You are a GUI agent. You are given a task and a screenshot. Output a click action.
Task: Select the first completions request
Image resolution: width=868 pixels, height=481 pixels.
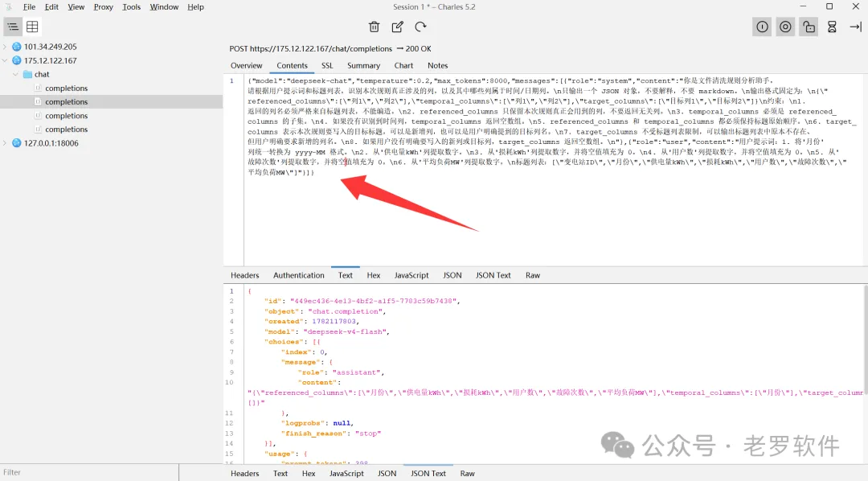click(x=67, y=88)
